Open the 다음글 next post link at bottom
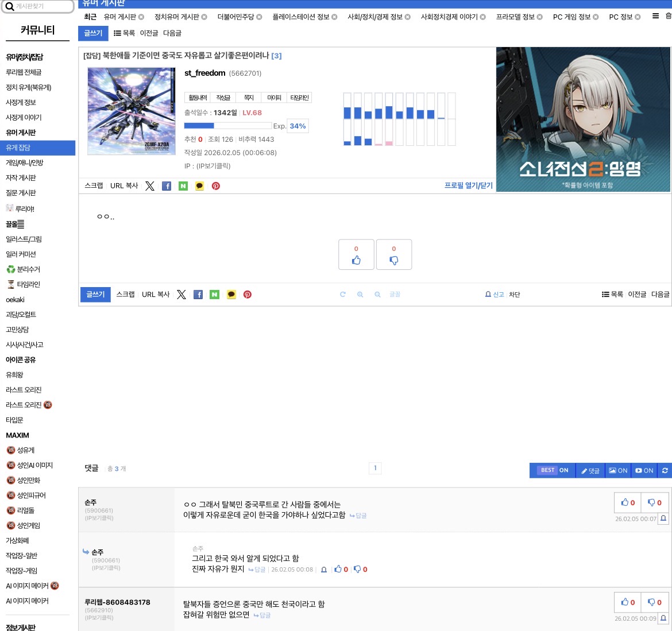The image size is (672, 631). point(660,295)
